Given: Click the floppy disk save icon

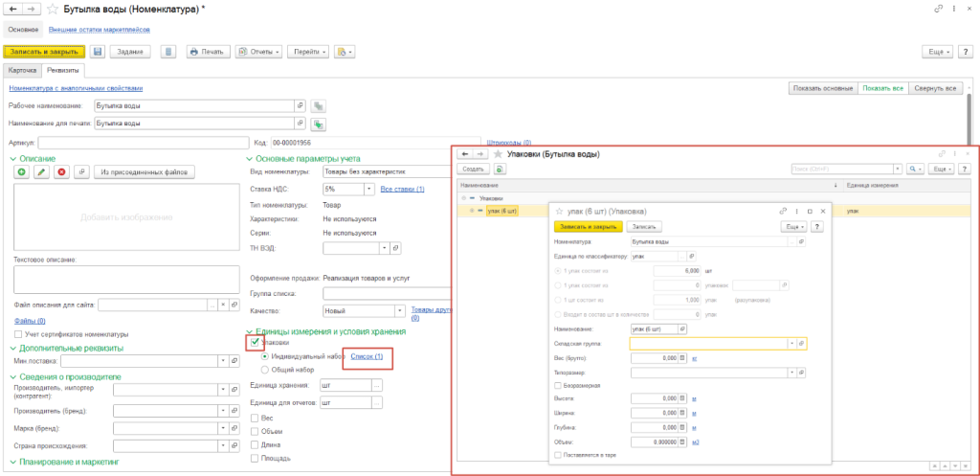Looking at the screenshot, I should pyautogui.click(x=96, y=52).
